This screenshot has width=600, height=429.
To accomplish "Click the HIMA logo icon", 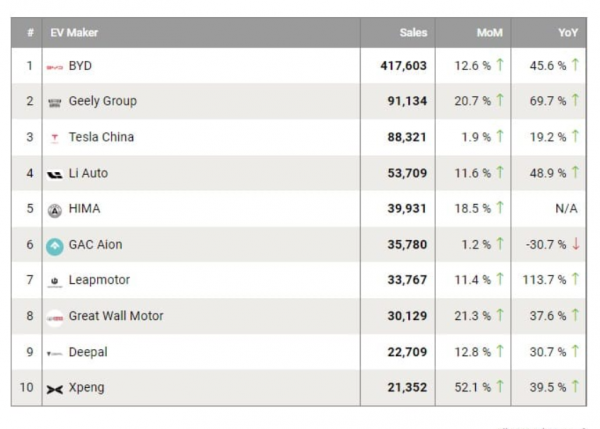I will [x=54, y=210].
